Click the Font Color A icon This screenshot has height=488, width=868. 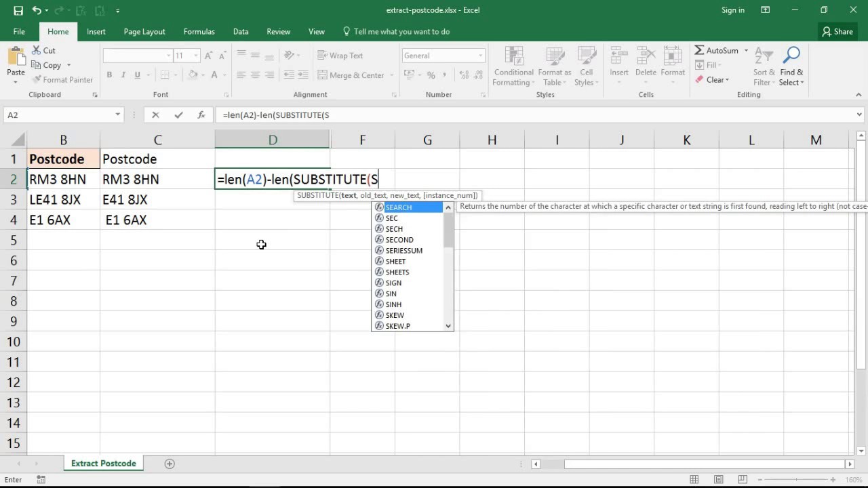coord(214,75)
